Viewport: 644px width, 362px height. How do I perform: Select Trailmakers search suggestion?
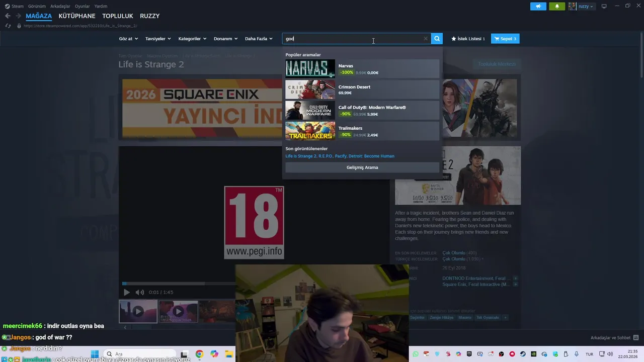362,131
